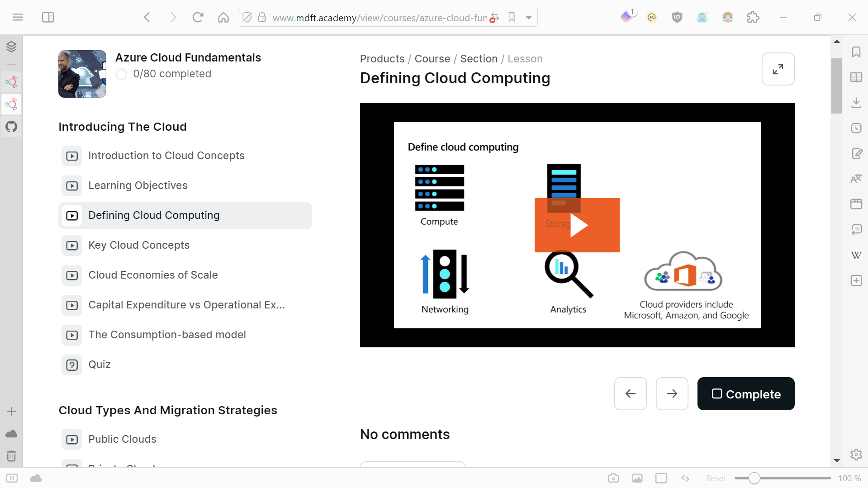Click the Reset zoom button
The height and width of the screenshot is (488, 868).
[x=716, y=478]
